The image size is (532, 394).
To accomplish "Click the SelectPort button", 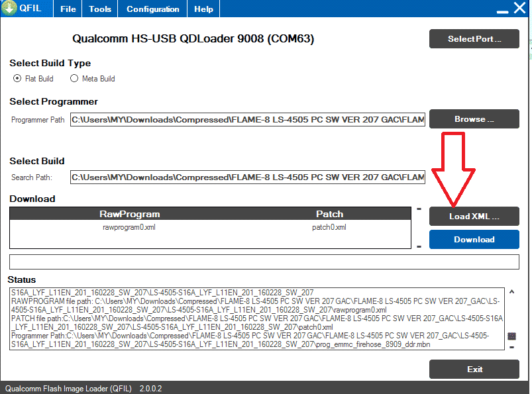I will point(474,38).
